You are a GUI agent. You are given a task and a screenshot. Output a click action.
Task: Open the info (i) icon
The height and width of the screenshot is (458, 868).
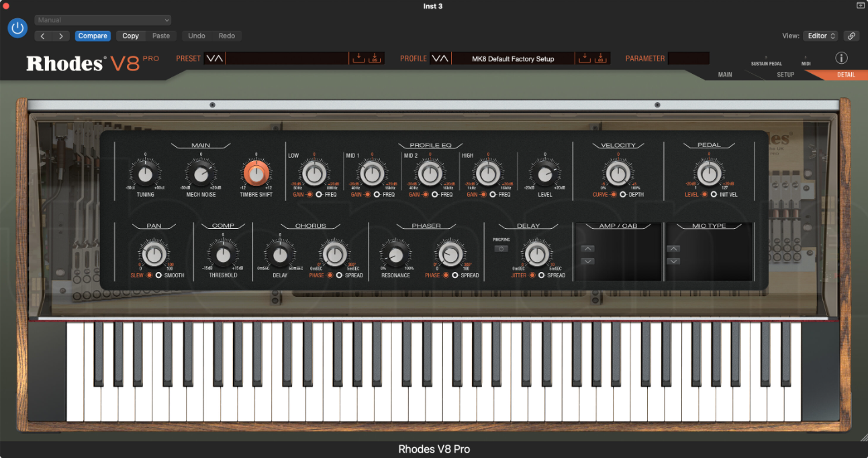pyautogui.click(x=842, y=58)
